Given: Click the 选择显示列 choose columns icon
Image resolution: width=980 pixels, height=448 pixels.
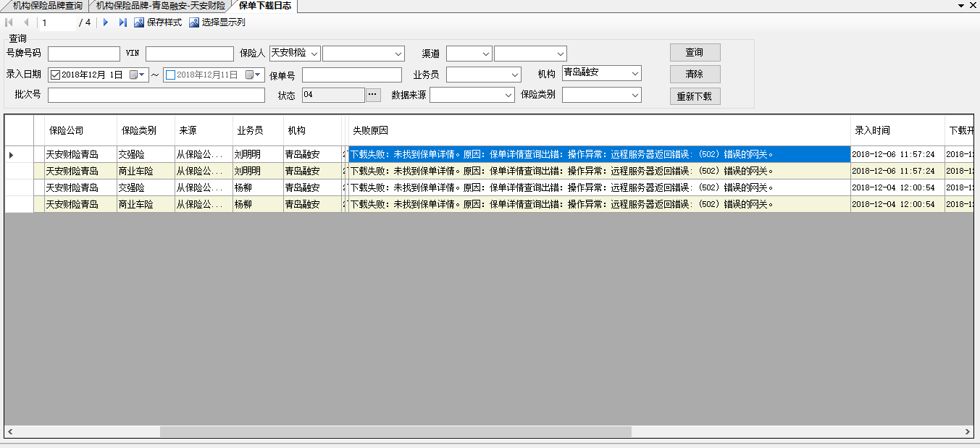Looking at the screenshot, I should point(194,22).
